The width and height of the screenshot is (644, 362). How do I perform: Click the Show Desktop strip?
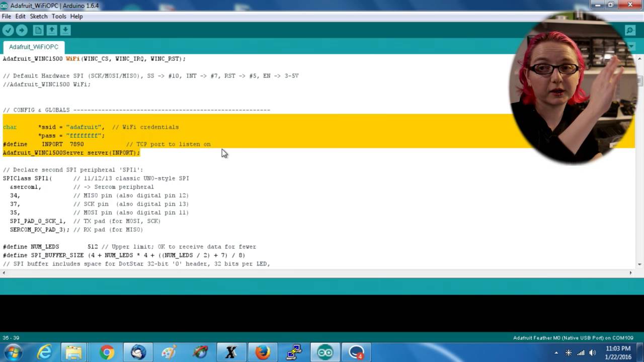[x=640, y=352]
